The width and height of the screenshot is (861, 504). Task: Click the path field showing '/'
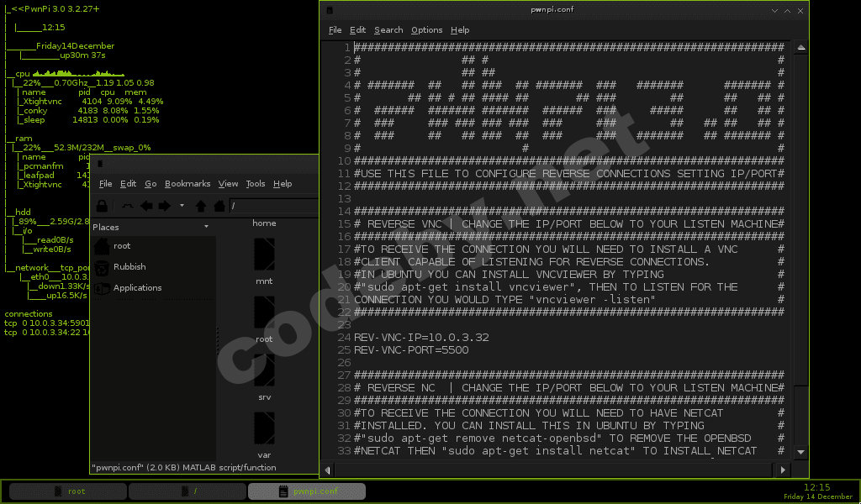pyautogui.click(x=273, y=206)
